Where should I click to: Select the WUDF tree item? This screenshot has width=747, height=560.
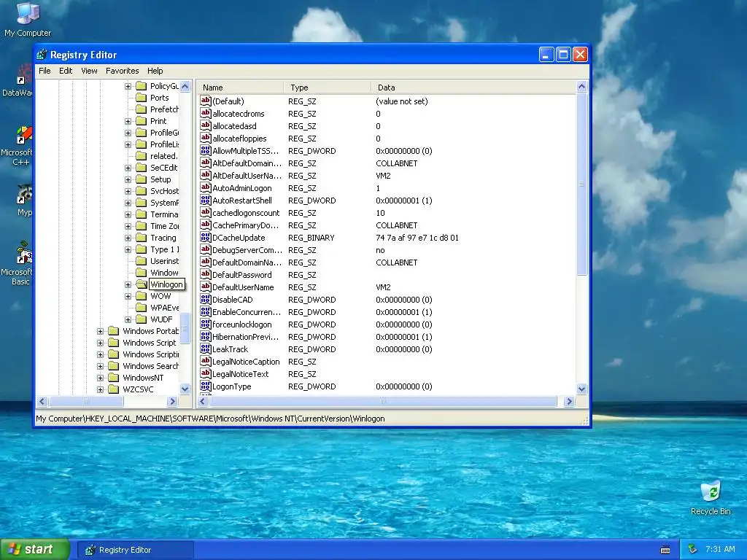click(x=161, y=319)
